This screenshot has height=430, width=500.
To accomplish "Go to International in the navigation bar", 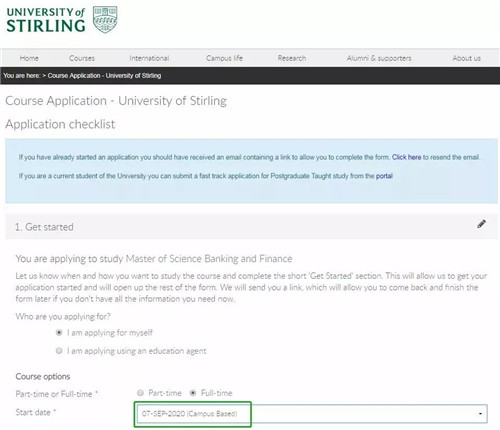I will [x=149, y=58].
